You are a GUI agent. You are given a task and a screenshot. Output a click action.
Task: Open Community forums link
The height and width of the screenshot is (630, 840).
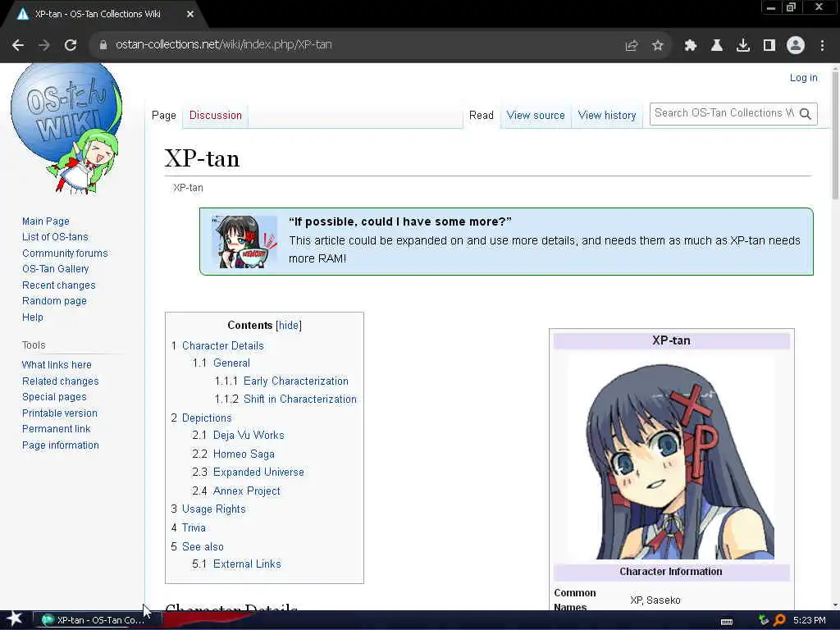[x=65, y=253]
